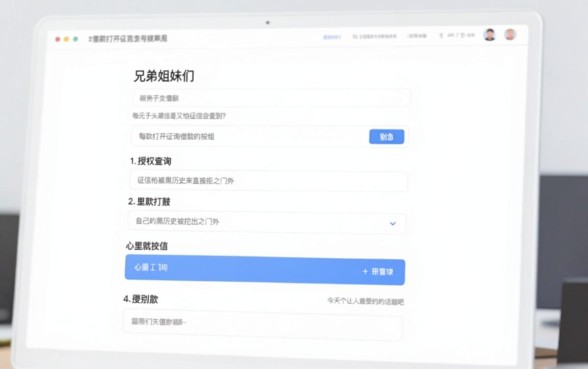Click the text field under section 4
Screen dimensions: 588x369
[262, 324]
